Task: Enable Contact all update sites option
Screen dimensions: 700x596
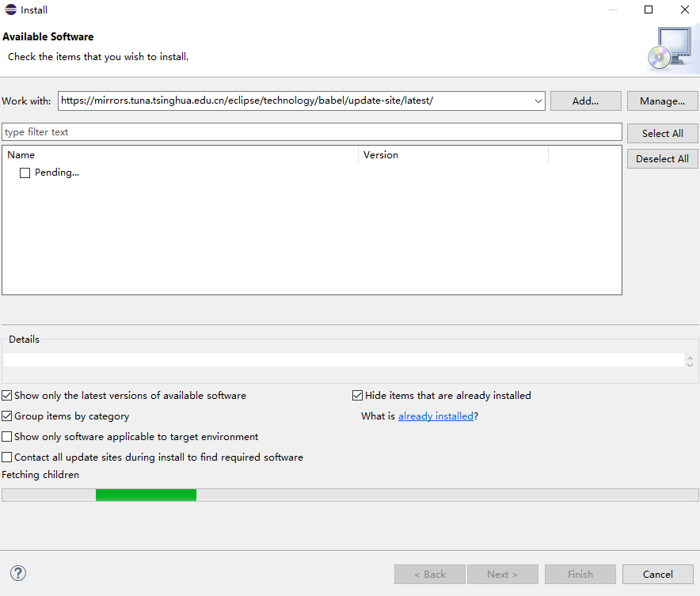Action: 7,457
